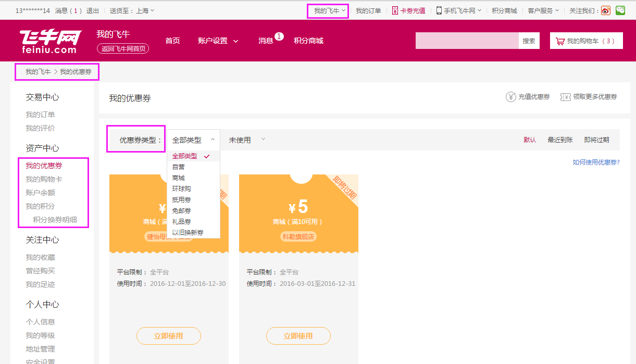Click 使用时间 2016-03-01至2016-12-31 text
This screenshot has height=364, width=636.
tap(301, 284)
